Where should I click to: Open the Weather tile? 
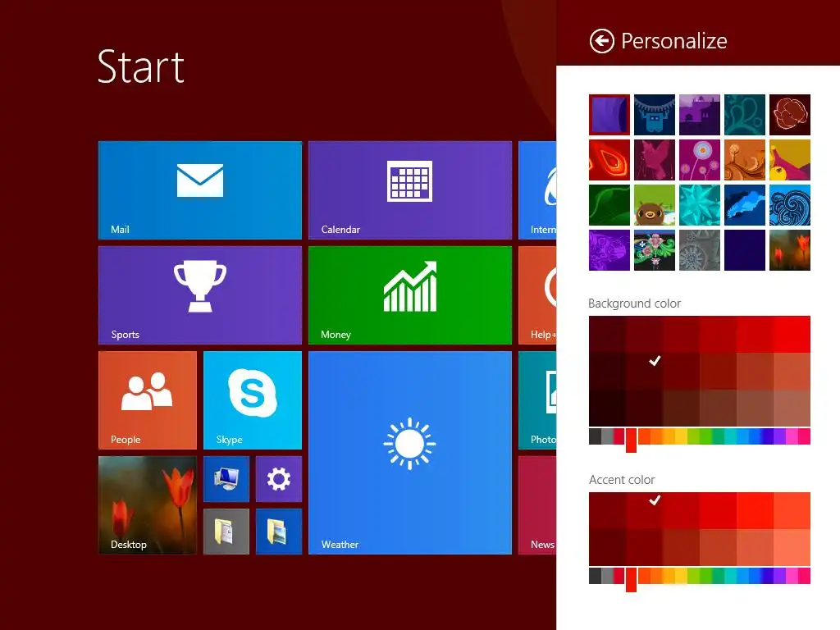[x=410, y=453]
